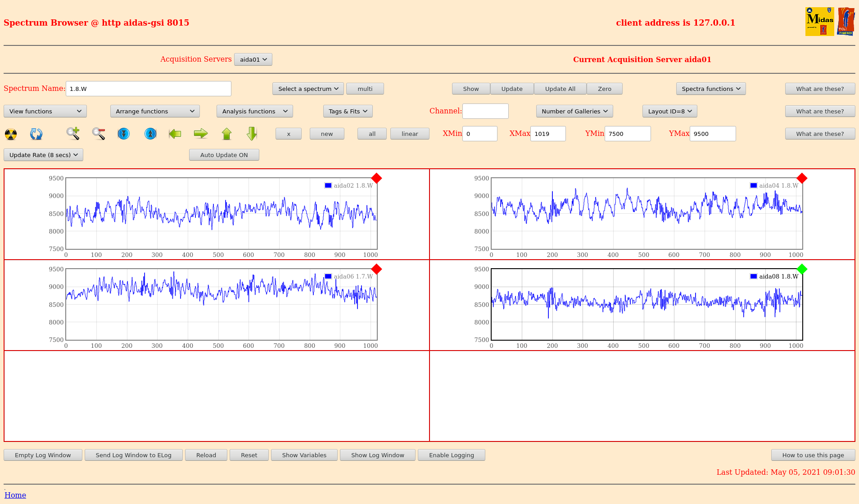Click What are these beside Layout ID
This screenshot has height=504, width=859.
pyautogui.click(x=820, y=111)
